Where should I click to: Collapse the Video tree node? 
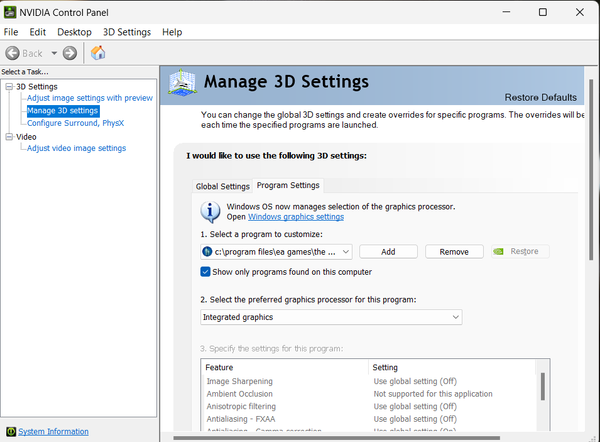coord(8,137)
